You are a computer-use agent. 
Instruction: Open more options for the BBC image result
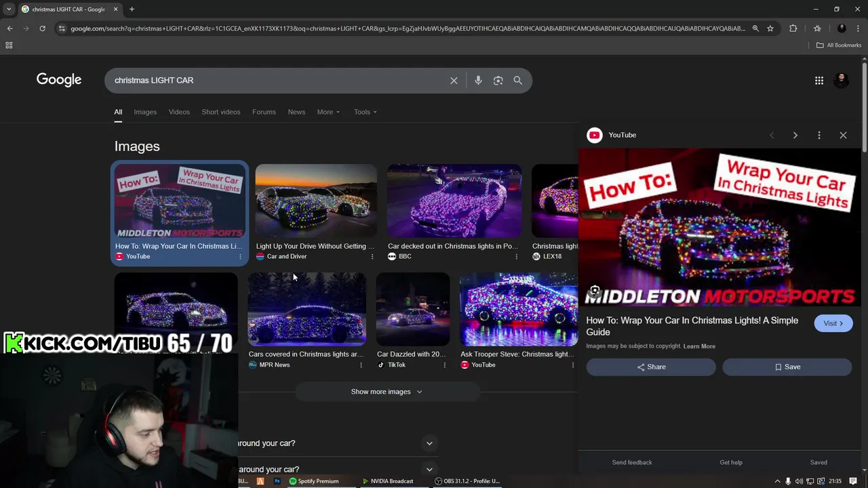[516, 257]
